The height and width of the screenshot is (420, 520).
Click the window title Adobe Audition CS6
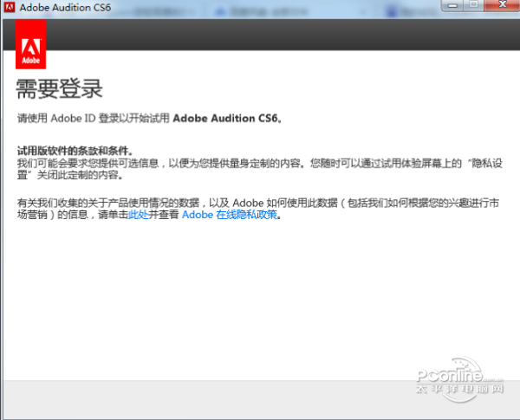click(x=65, y=7)
